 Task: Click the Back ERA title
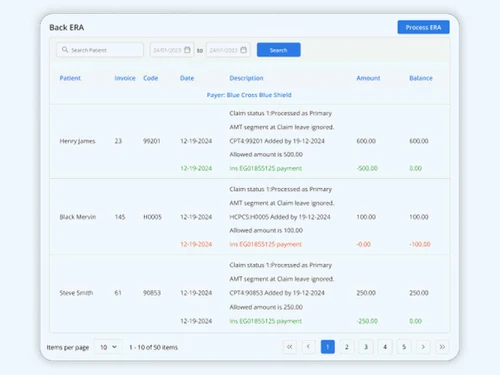67,27
